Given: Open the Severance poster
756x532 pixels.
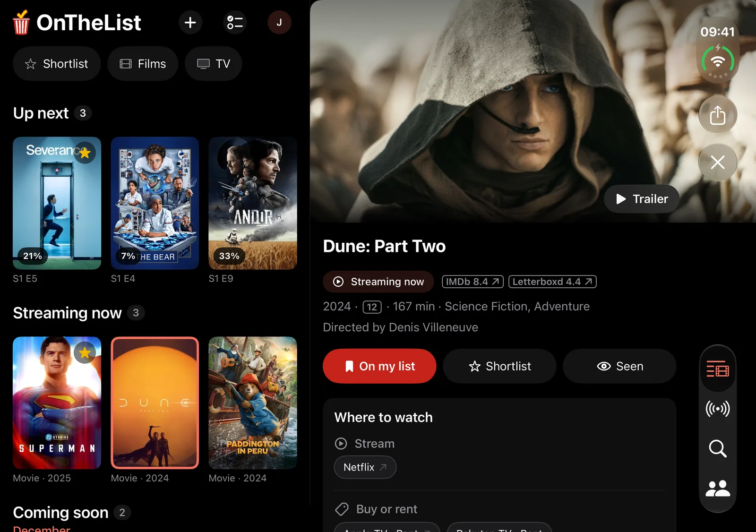Looking at the screenshot, I should 57,203.
